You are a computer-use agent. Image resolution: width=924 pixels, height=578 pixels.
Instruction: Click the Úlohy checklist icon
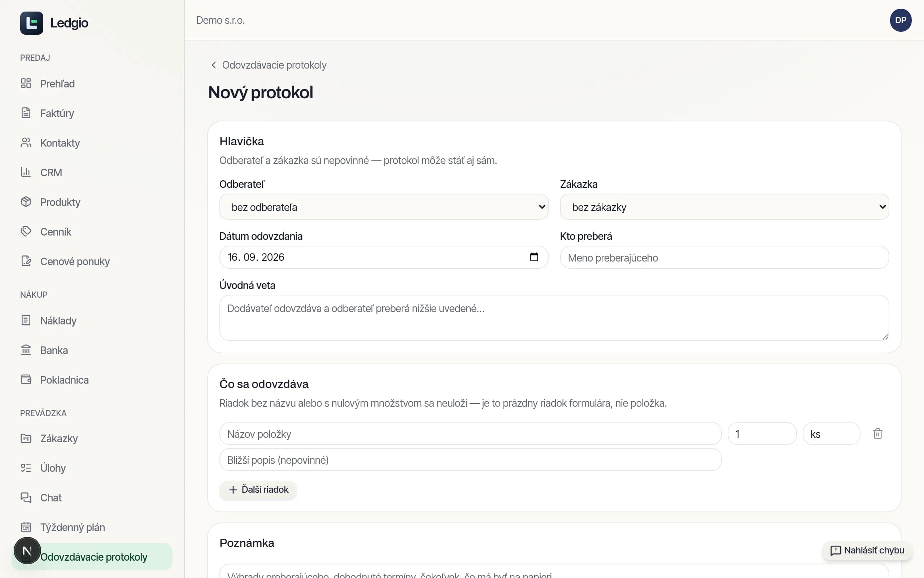click(26, 468)
